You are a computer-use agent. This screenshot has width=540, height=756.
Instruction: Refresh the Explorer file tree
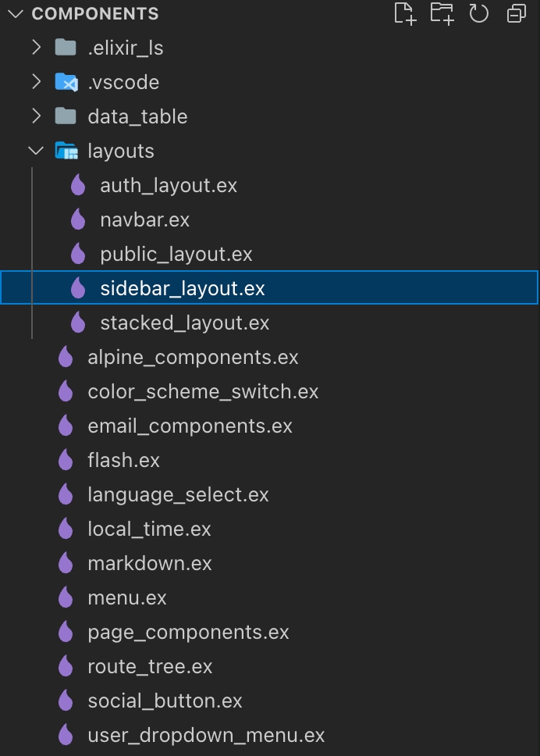pos(478,13)
